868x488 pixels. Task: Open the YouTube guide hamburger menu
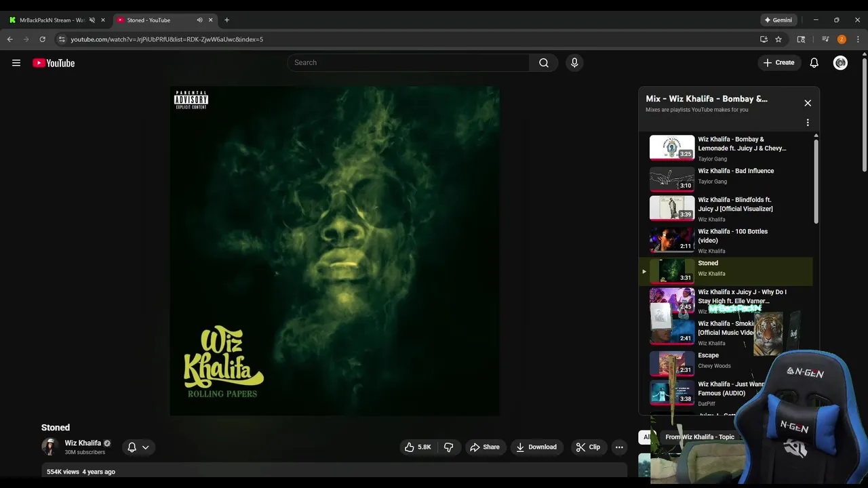[16, 63]
